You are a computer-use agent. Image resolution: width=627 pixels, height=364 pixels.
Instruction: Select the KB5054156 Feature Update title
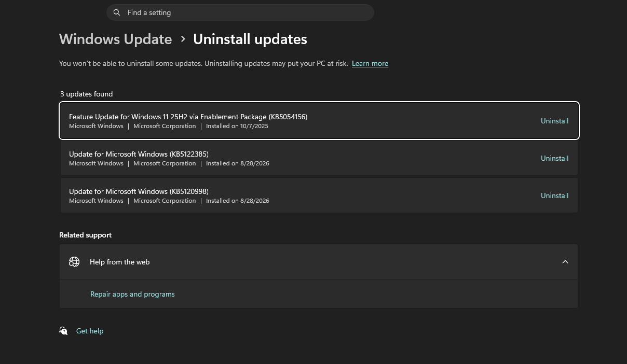pos(188,117)
